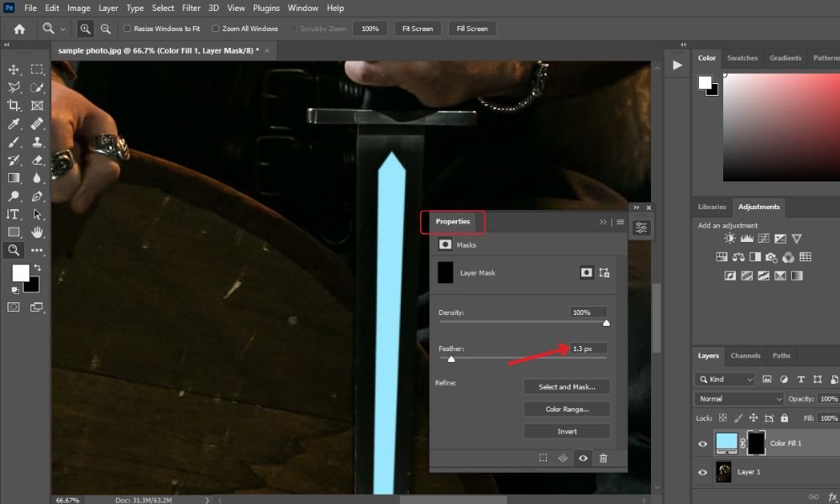Open the Kind filter dropdown
This screenshot has height=504, width=840.
click(x=725, y=379)
